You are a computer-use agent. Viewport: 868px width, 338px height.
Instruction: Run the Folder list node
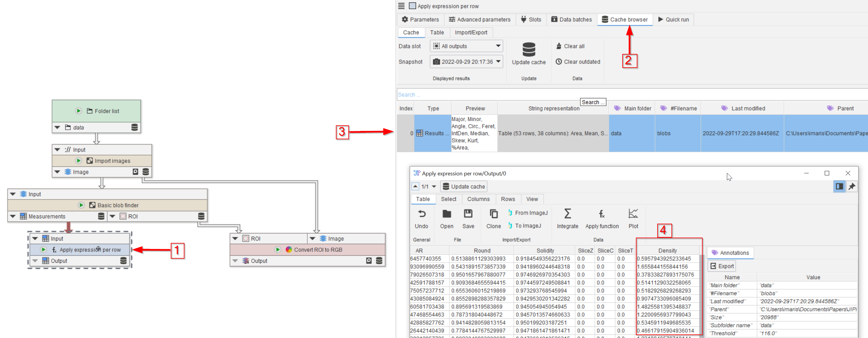(79, 111)
